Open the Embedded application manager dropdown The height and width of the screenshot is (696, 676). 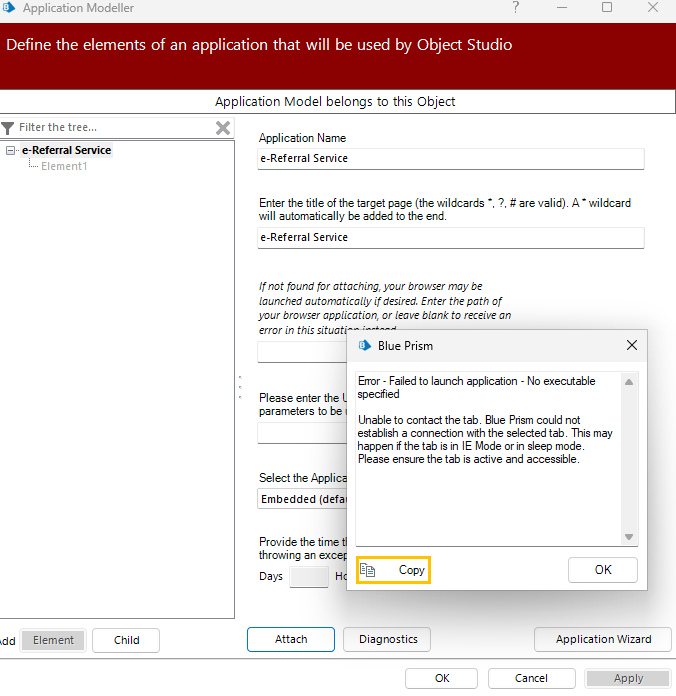click(302, 499)
